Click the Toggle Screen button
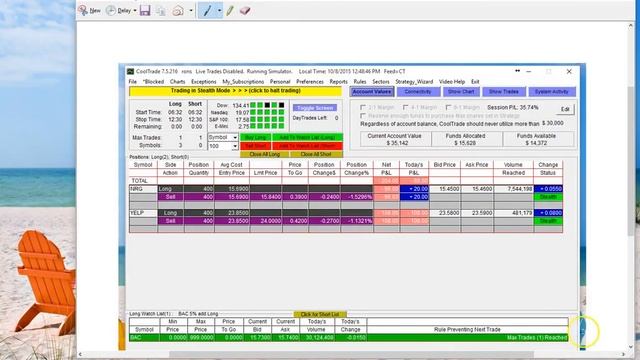This screenshot has width=640, height=360. coord(315,108)
